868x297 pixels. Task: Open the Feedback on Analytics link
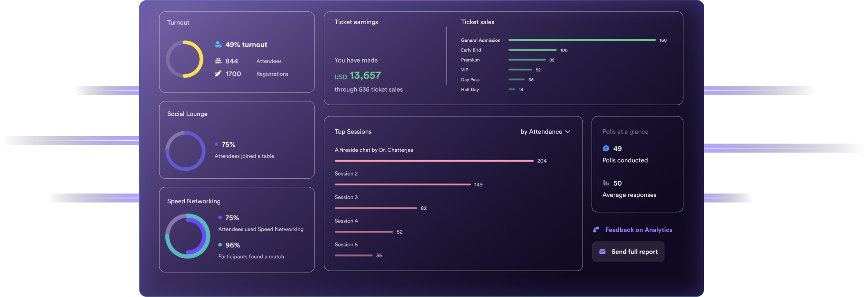coord(638,230)
